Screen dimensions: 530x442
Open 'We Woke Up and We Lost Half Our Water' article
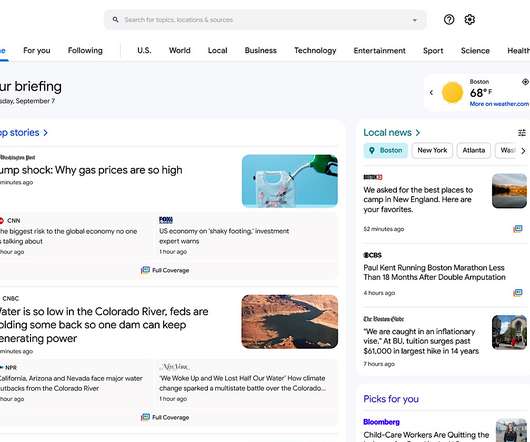243,383
